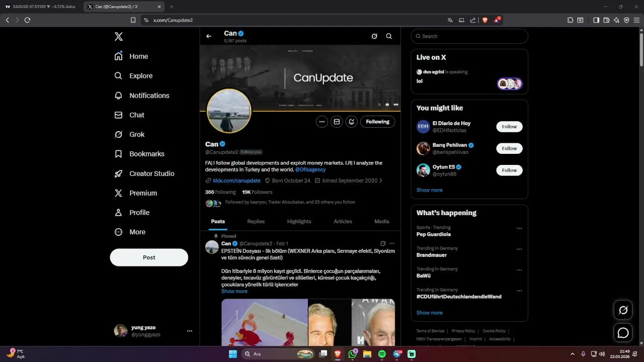Open Grok from the sidebar menu
Viewport: 644px width, 362px height.
coord(129,134)
